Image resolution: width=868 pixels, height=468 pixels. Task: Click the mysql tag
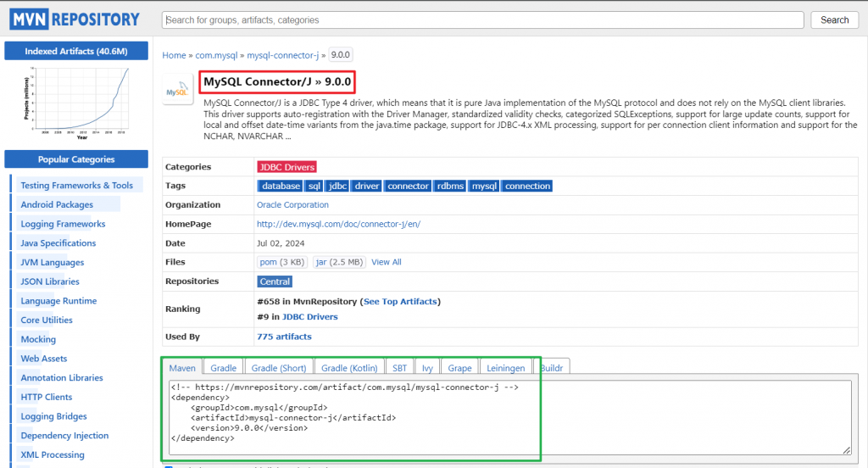click(x=484, y=186)
